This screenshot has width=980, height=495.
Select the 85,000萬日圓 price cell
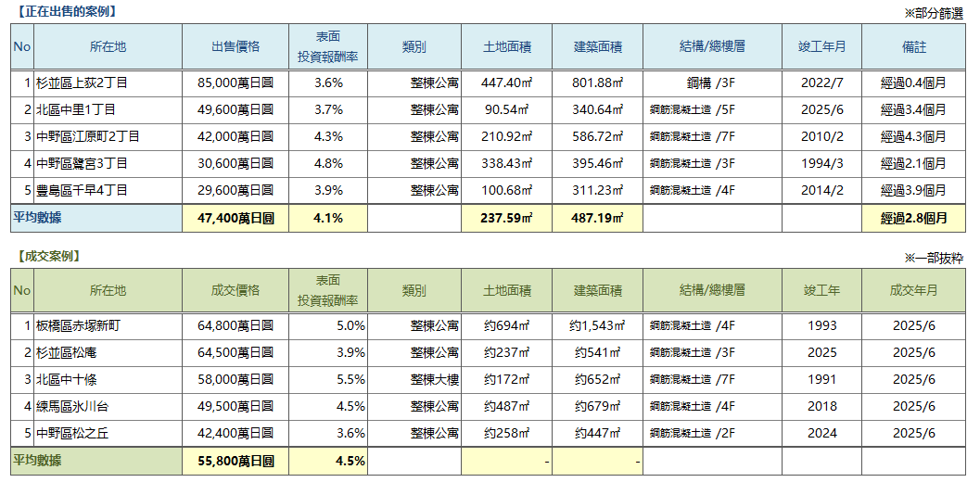click(235, 82)
